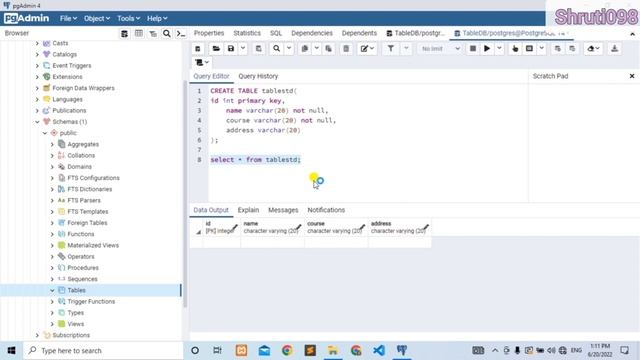
Task: Expand the Functions tree node
Action: point(52,234)
